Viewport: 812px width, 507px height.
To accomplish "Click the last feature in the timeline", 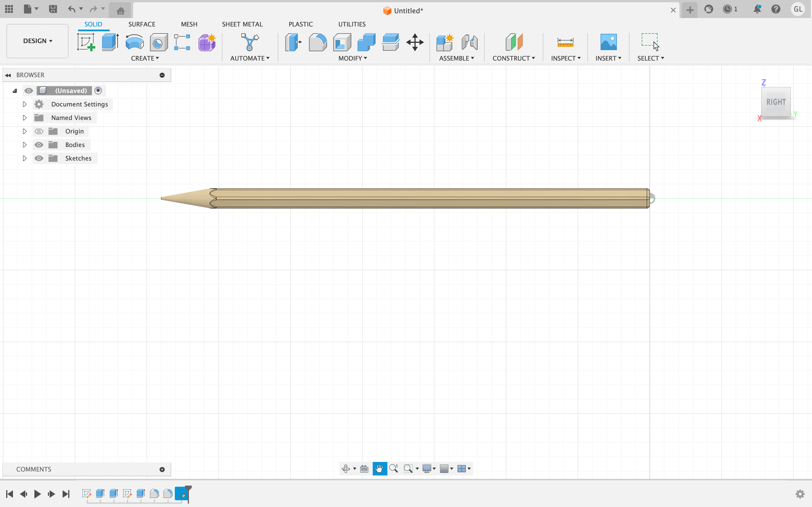I will click(x=181, y=493).
